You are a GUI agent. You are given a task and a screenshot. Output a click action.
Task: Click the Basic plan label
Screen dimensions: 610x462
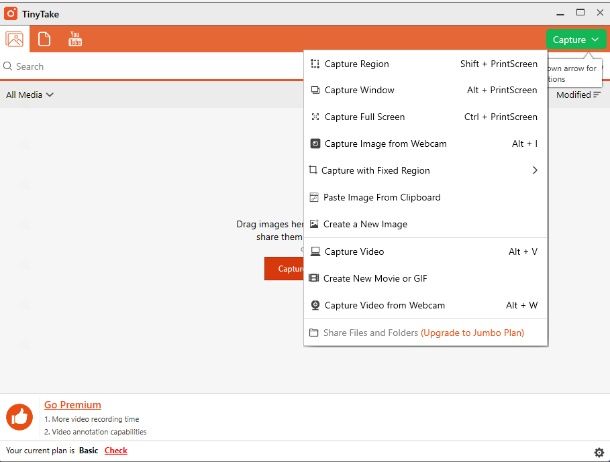89,450
